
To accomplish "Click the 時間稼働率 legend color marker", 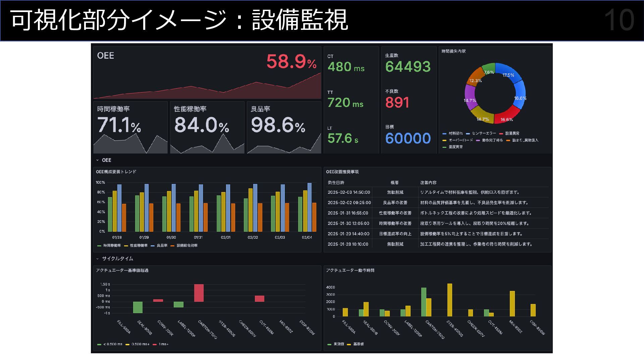I will click(x=99, y=246).
